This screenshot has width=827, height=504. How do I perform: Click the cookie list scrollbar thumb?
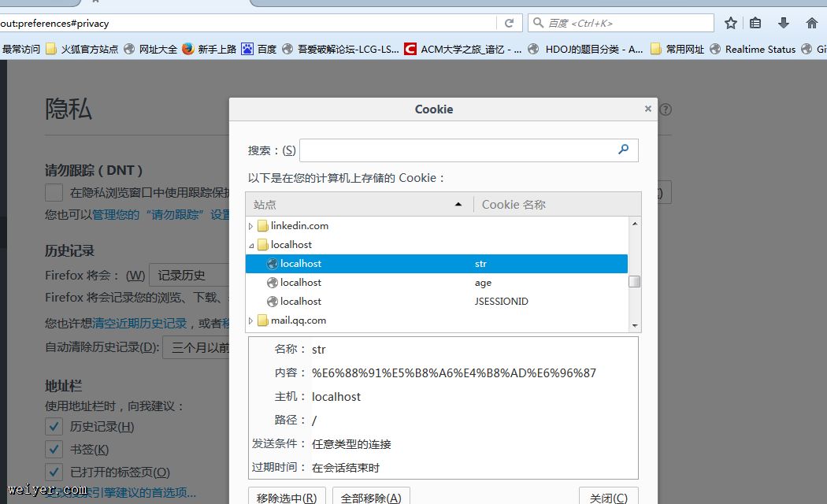tap(634, 282)
